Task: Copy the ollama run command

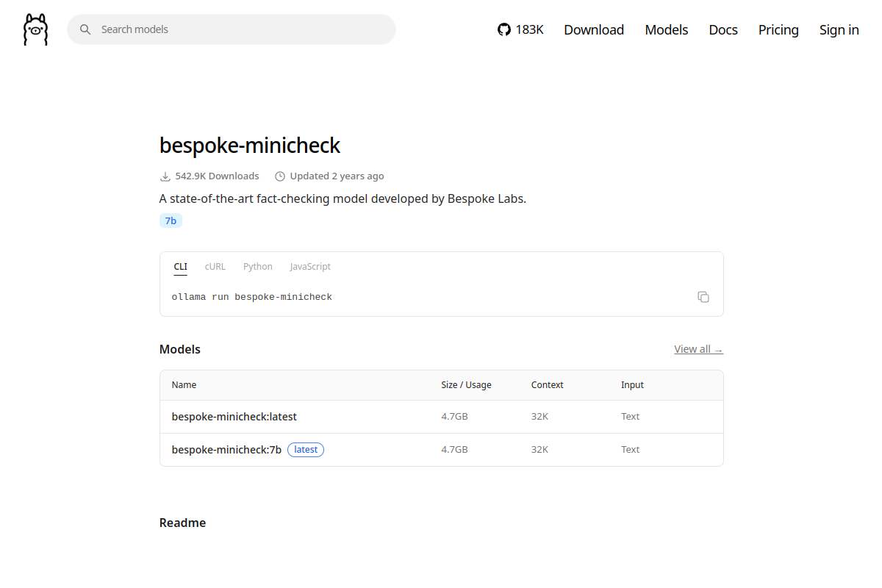Action: click(x=703, y=297)
